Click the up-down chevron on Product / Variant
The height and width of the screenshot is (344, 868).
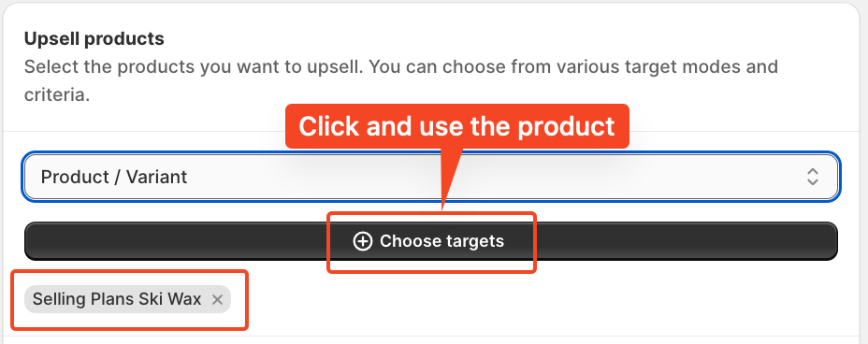[x=812, y=177]
